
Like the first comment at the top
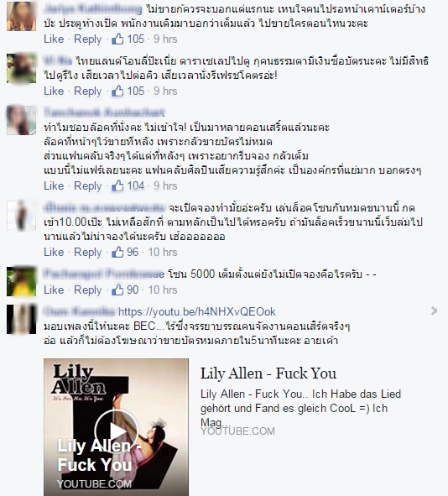(x=54, y=39)
